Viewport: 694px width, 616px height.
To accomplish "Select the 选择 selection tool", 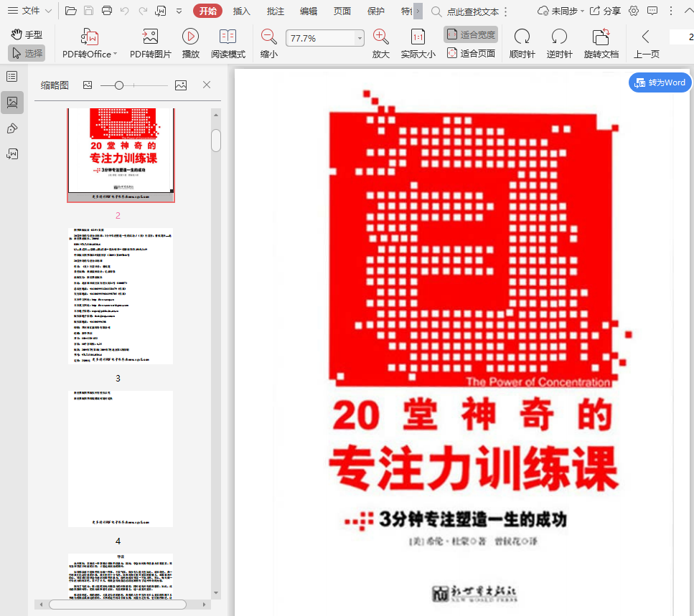I will 27,53.
